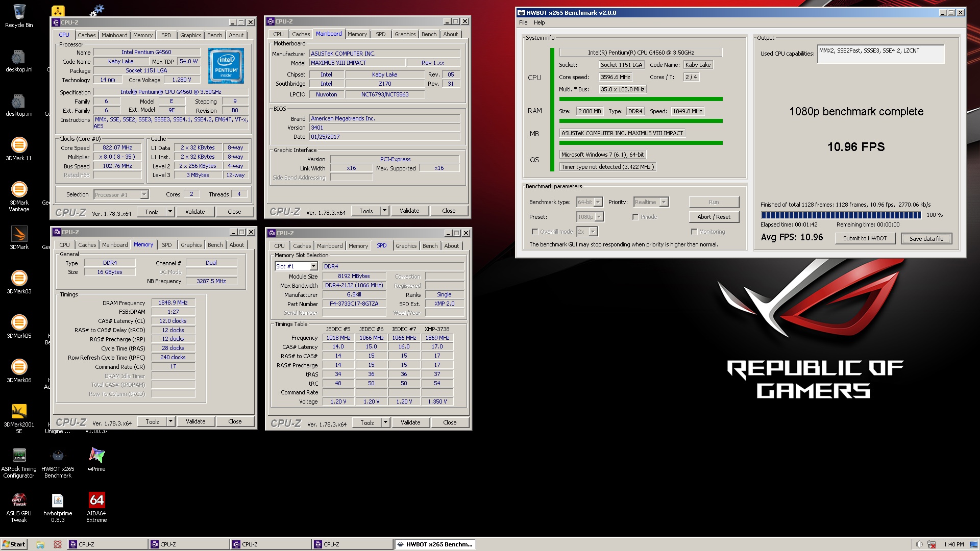Open 3DMark2001 SE desktop shortcut
Viewport: 980px width, 551px height.
[19, 418]
